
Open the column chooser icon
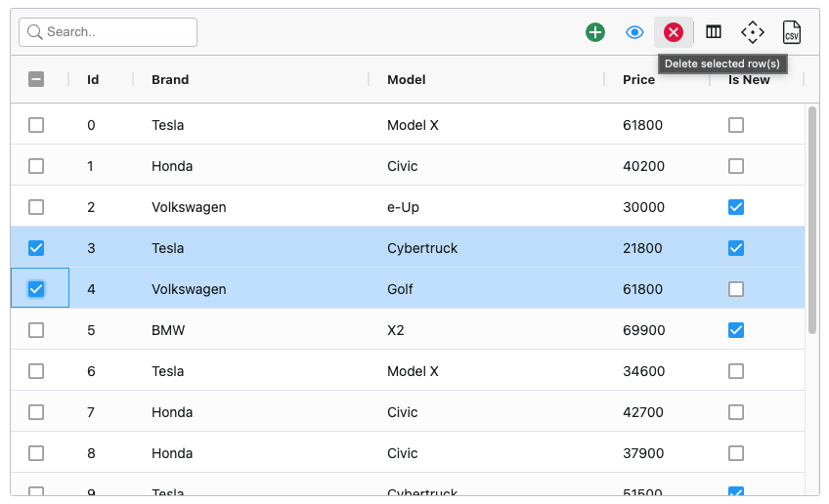point(714,32)
